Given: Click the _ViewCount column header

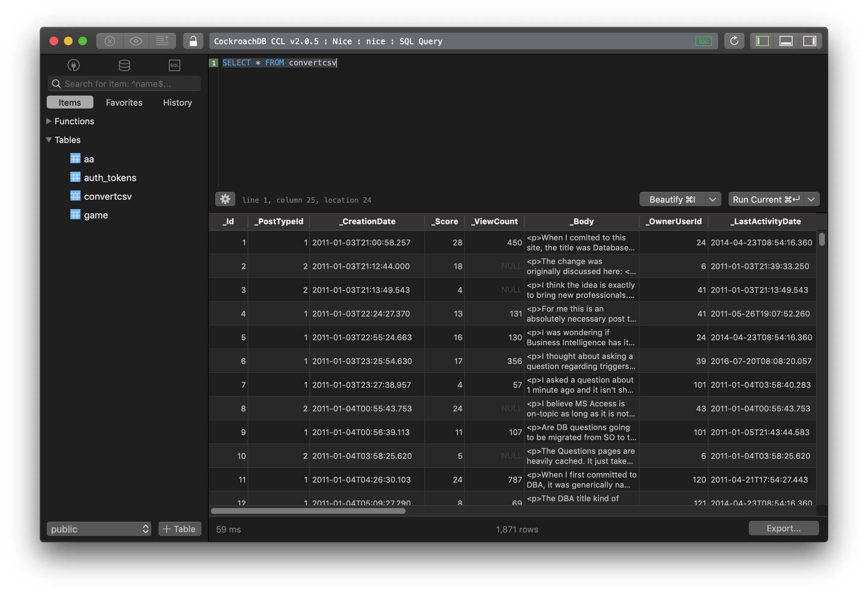Looking at the screenshot, I should coord(494,221).
